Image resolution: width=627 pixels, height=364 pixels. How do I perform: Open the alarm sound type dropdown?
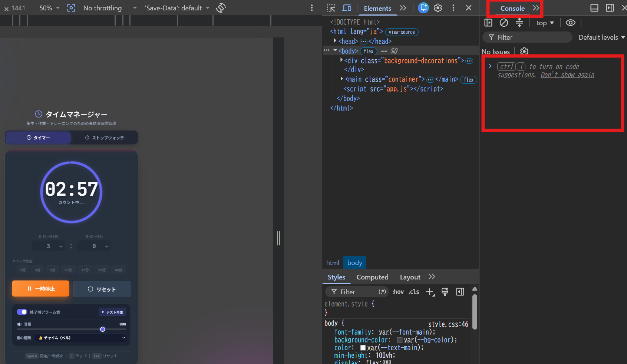pos(80,338)
